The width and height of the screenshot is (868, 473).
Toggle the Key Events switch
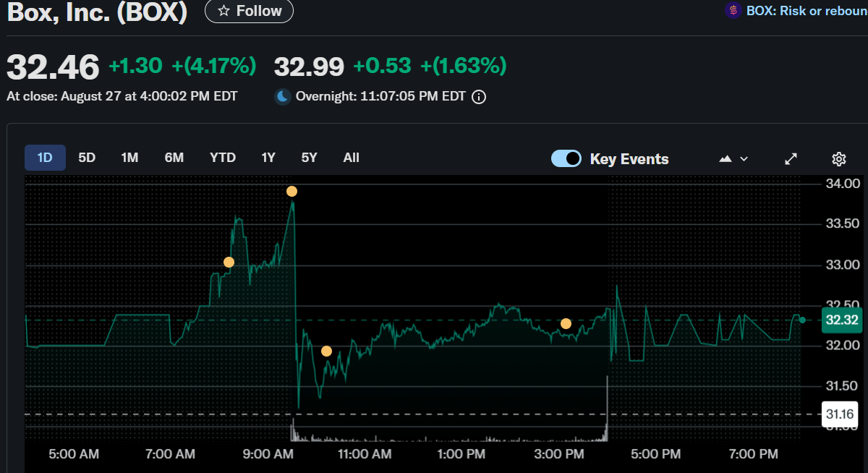click(566, 159)
